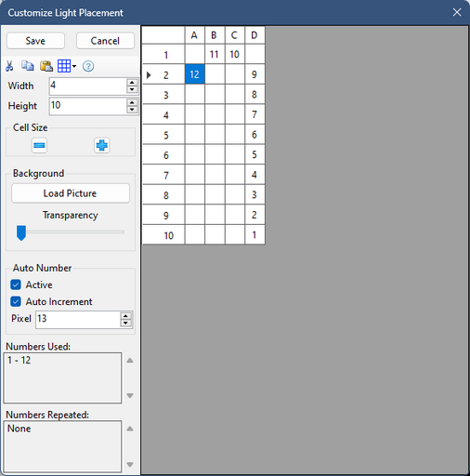Select cell containing 10 in column C
The height and width of the screenshot is (476, 470).
tap(235, 55)
